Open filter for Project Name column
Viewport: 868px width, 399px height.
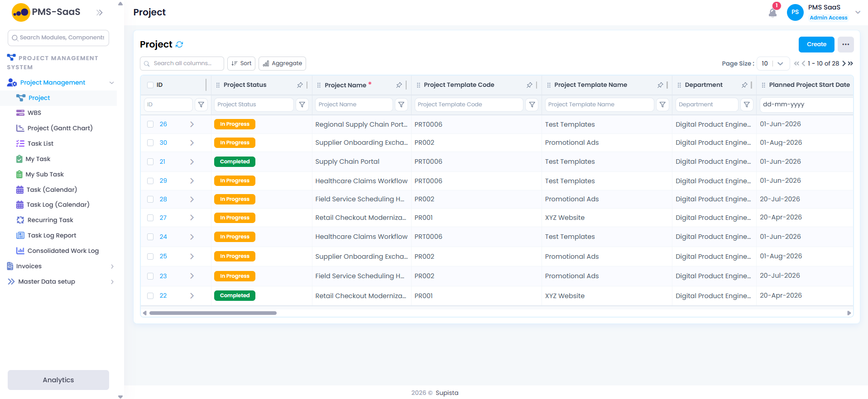point(401,104)
